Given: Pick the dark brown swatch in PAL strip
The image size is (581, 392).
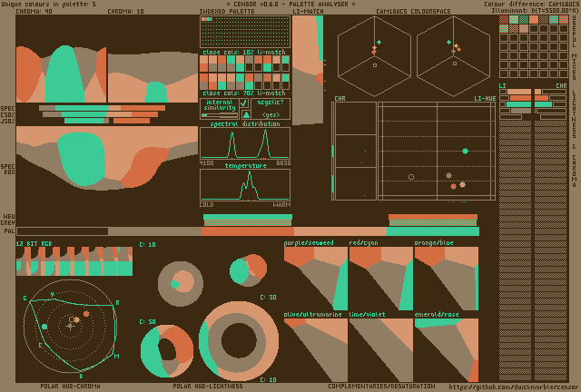Looking at the screenshot, I should click(63, 231).
